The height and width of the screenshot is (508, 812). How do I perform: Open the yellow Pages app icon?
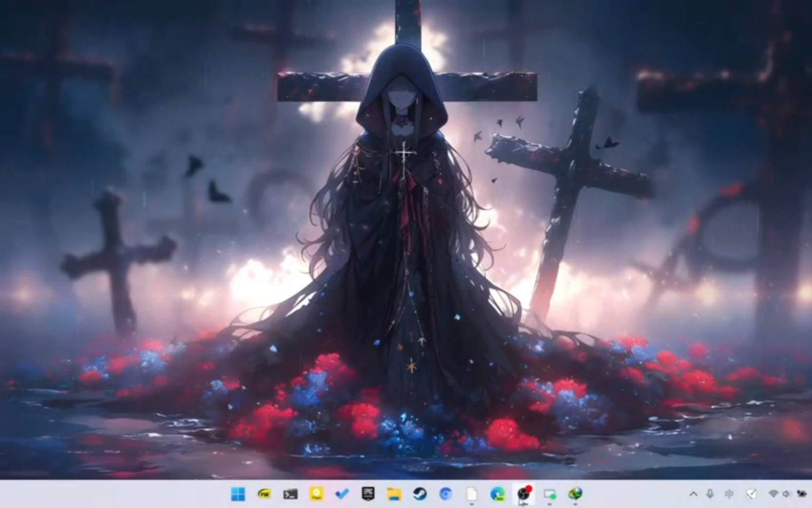coord(316,494)
